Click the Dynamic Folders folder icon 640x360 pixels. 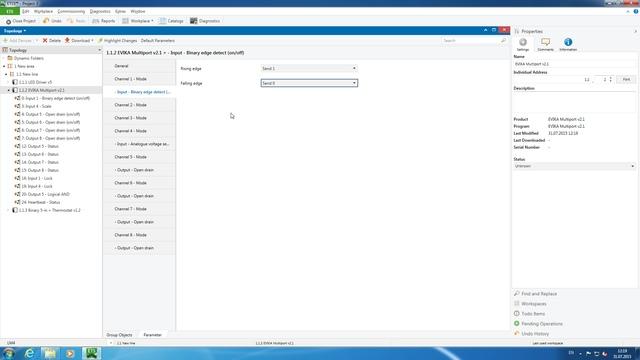click(10, 58)
